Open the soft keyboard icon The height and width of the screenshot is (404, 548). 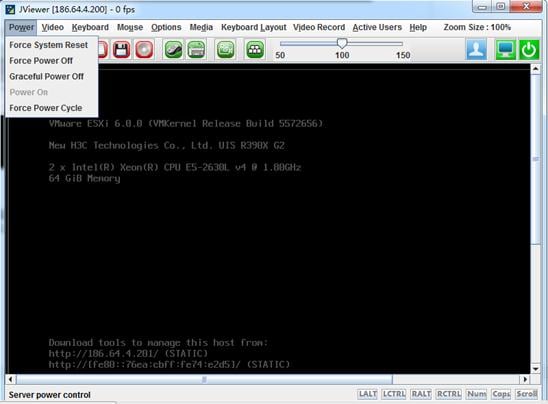196,50
